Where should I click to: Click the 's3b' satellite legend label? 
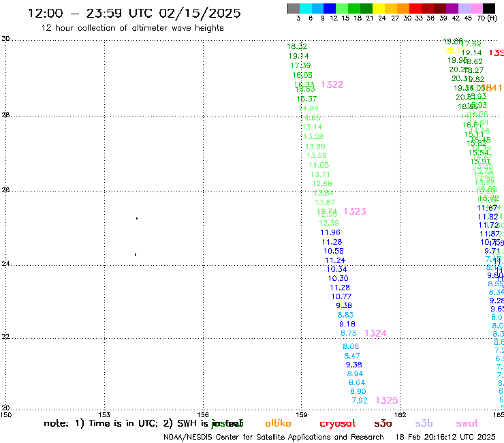pos(424,423)
